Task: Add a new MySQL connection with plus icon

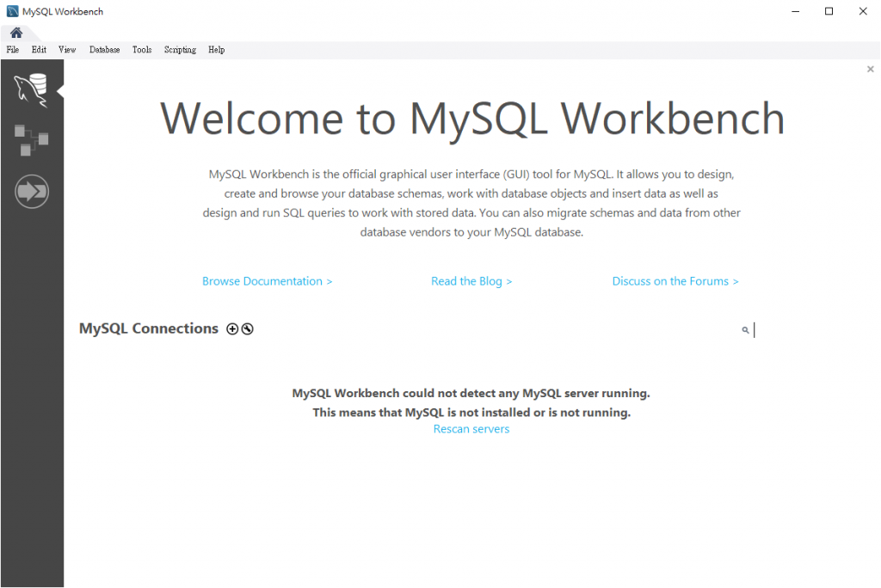Action: 232,328
